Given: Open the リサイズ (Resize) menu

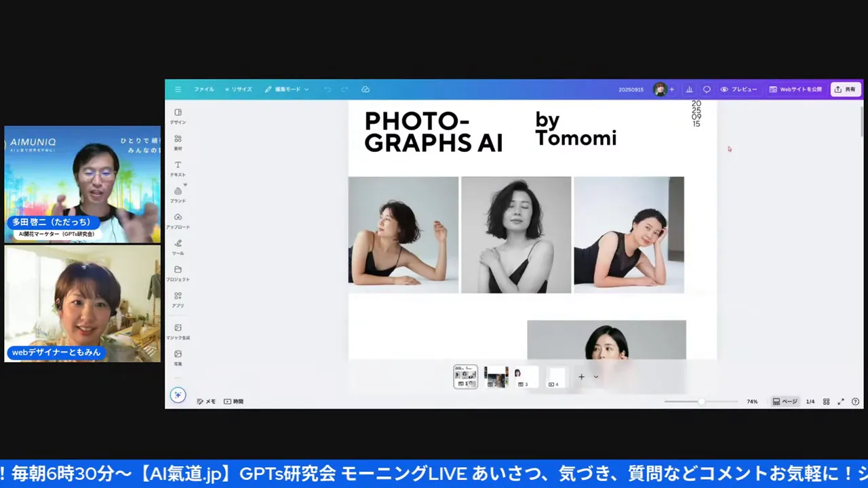Looking at the screenshot, I should 239,89.
